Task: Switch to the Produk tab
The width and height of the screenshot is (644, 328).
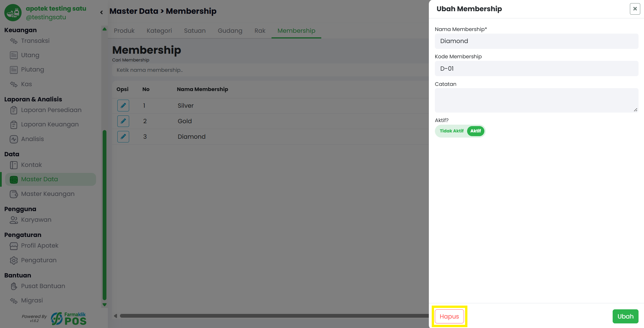Action: tap(124, 31)
